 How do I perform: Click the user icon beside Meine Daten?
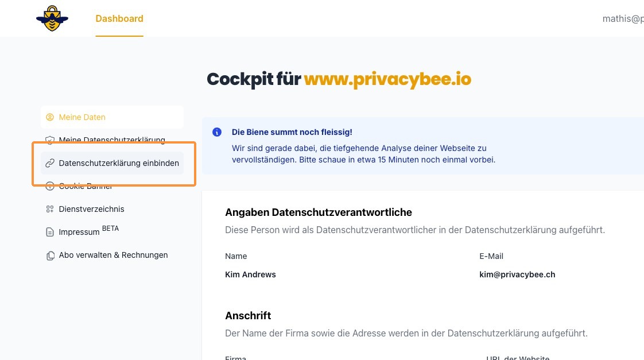click(x=49, y=117)
